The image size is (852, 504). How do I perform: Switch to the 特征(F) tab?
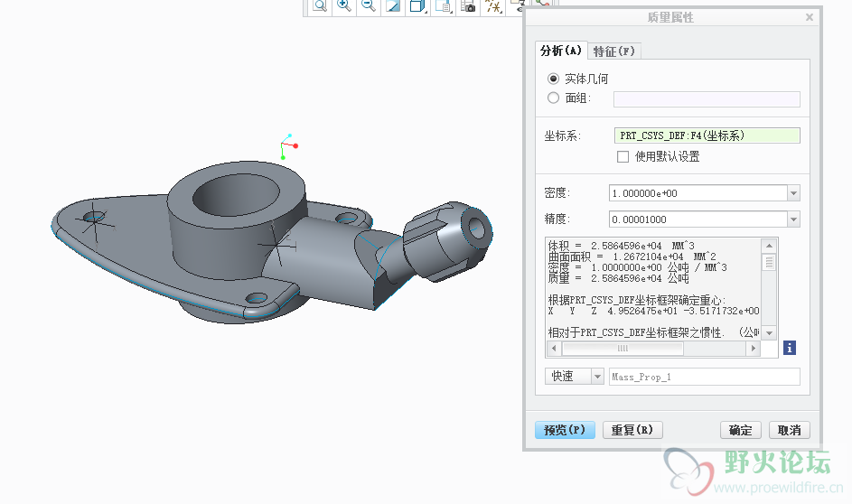(x=614, y=51)
